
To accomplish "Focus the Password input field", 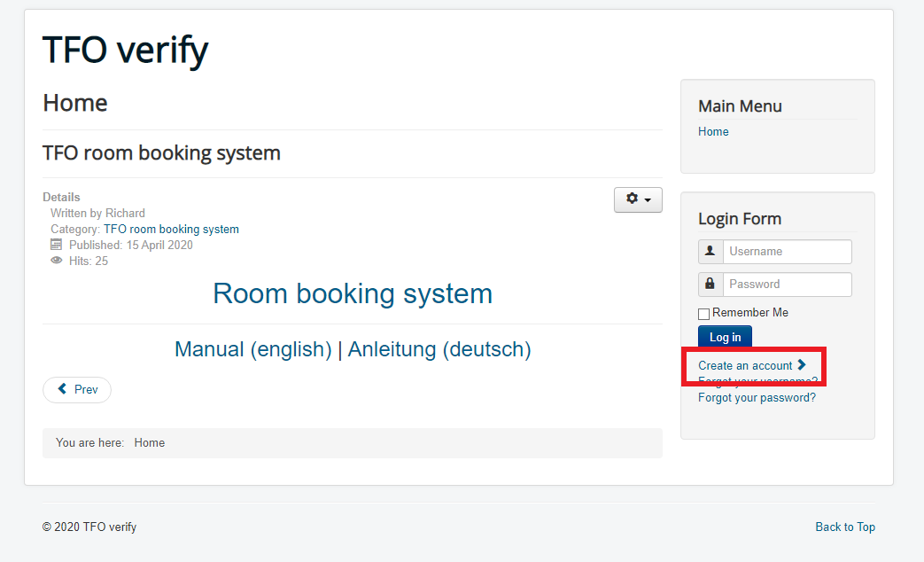I will pos(787,285).
